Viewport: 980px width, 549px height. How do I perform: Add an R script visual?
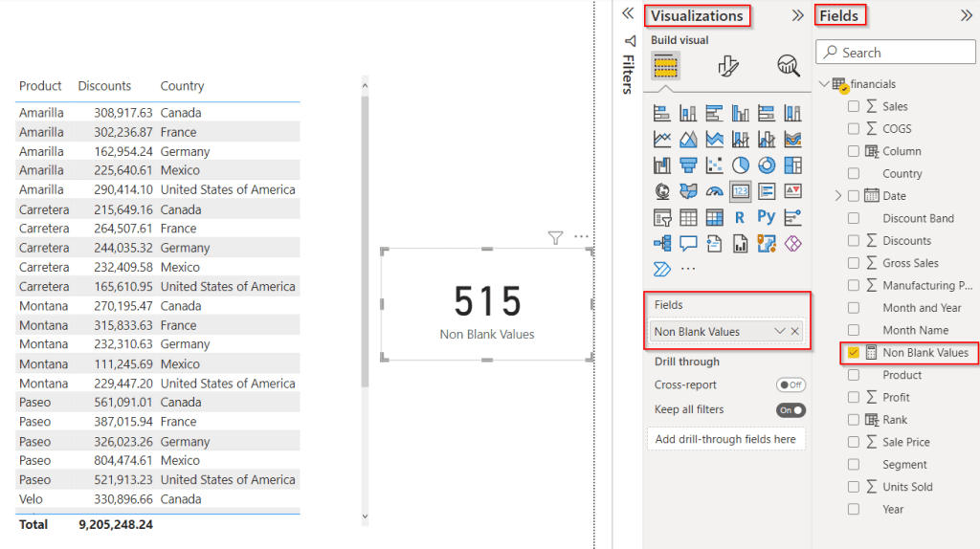[741, 217]
